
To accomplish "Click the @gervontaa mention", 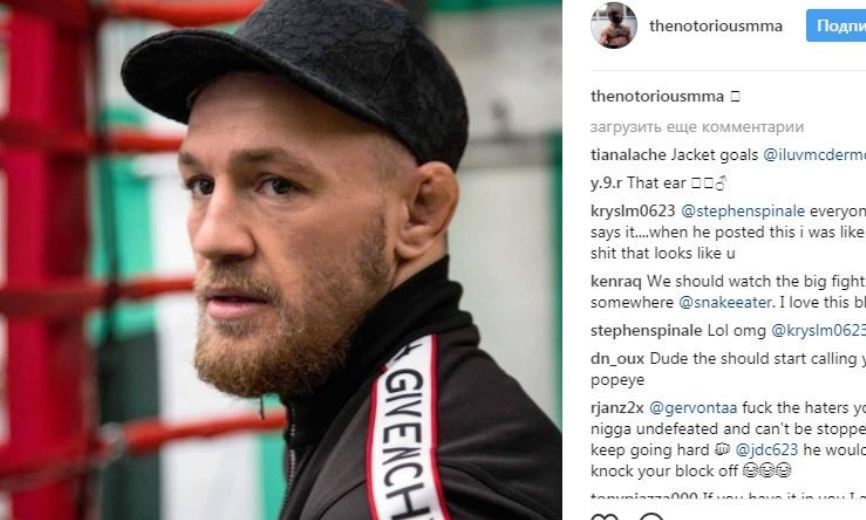I will click(693, 408).
